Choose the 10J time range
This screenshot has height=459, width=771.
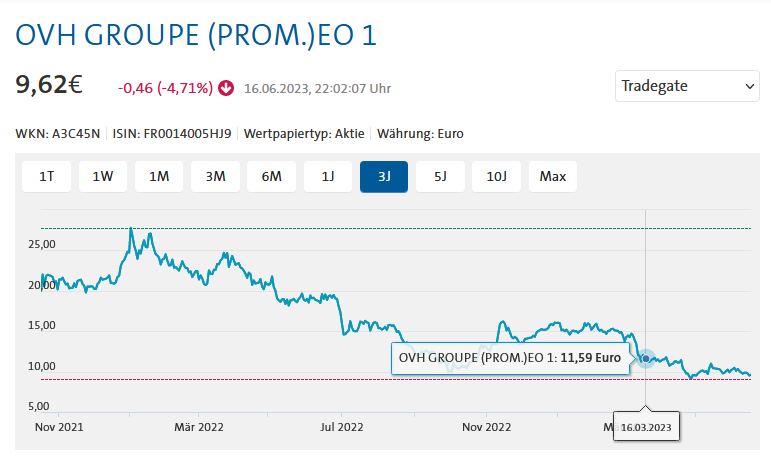497,177
